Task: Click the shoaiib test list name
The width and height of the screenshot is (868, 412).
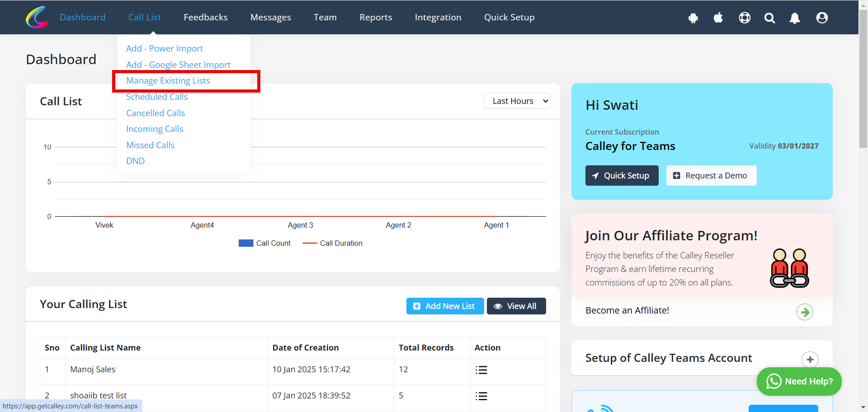Action: pyautogui.click(x=98, y=395)
